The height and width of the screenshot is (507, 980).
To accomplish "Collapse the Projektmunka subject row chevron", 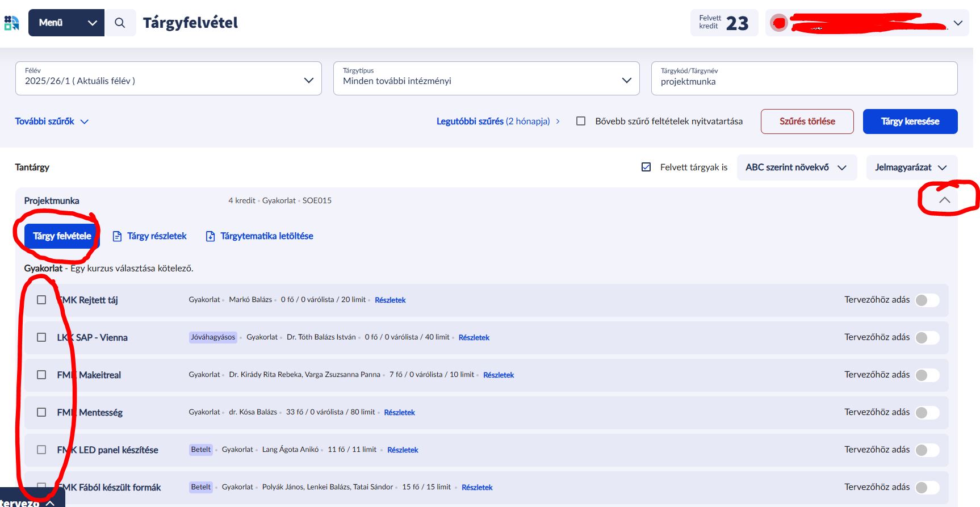I will pos(944,200).
